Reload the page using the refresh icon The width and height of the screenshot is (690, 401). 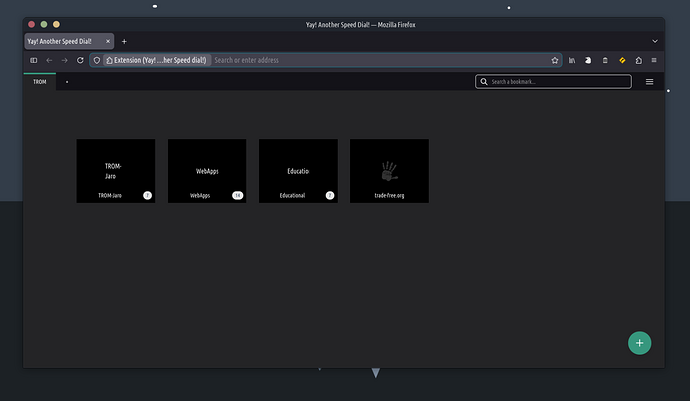(80, 60)
